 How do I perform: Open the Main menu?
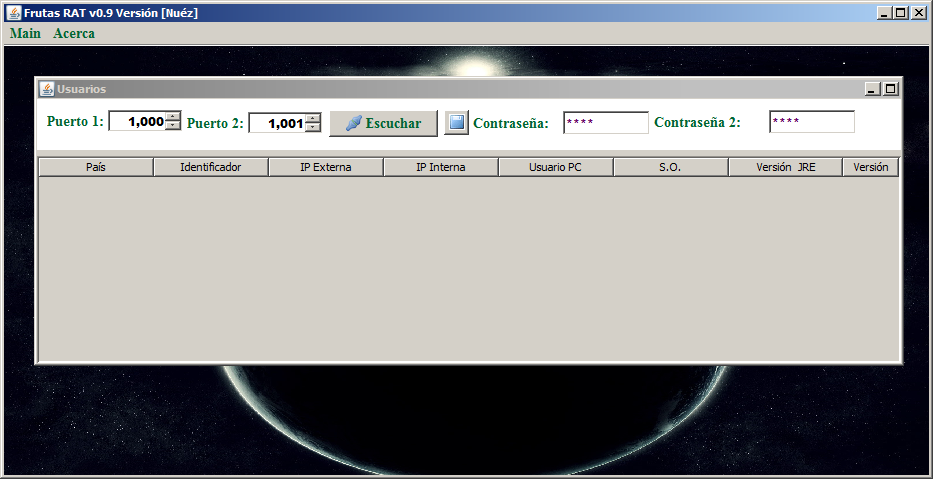click(x=25, y=33)
